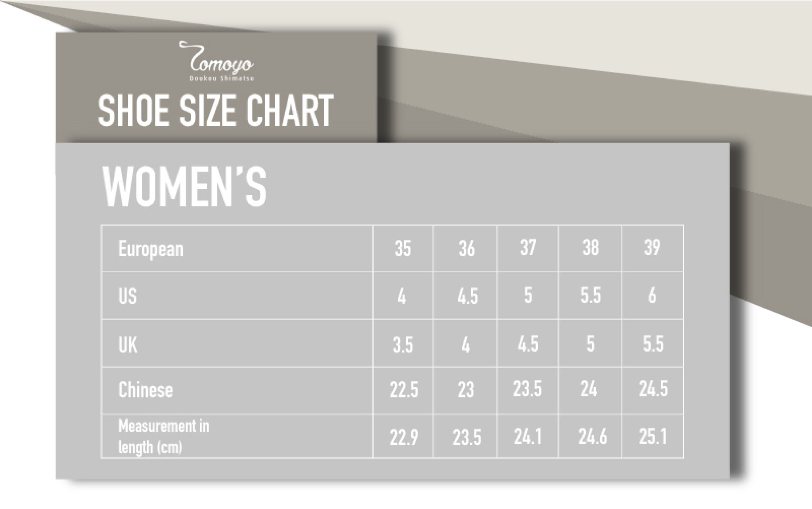Click the SHOE SIZE CHART heading
Viewport: 812px width, 509px height.
(216, 111)
